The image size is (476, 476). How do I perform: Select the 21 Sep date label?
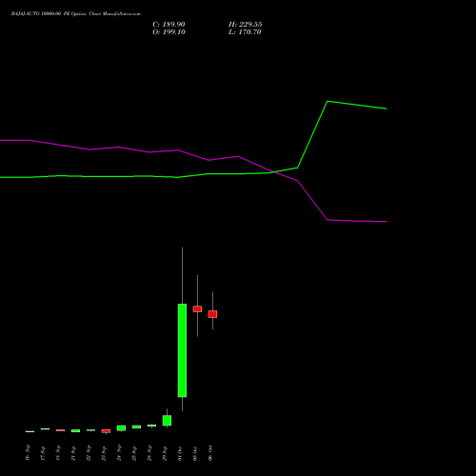point(73,452)
